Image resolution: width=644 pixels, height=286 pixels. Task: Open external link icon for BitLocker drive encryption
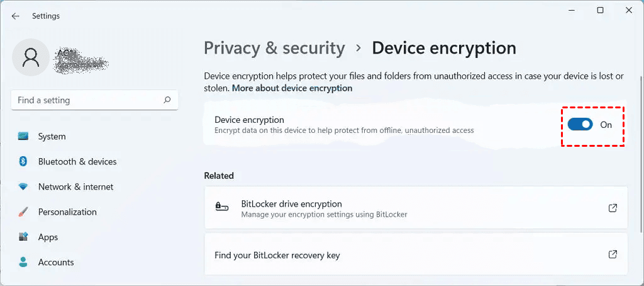(613, 207)
